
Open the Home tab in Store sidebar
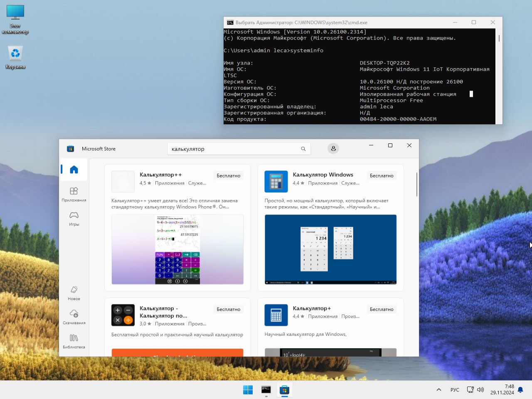74,170
